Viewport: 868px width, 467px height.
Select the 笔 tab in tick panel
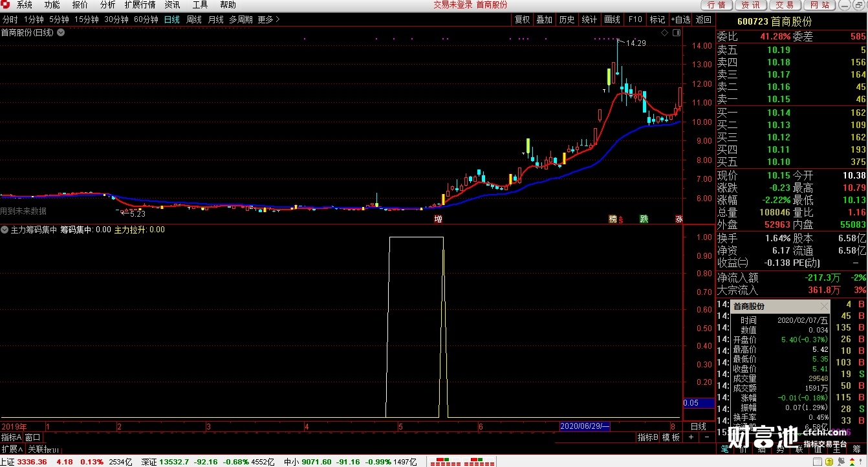pos(725,449)
